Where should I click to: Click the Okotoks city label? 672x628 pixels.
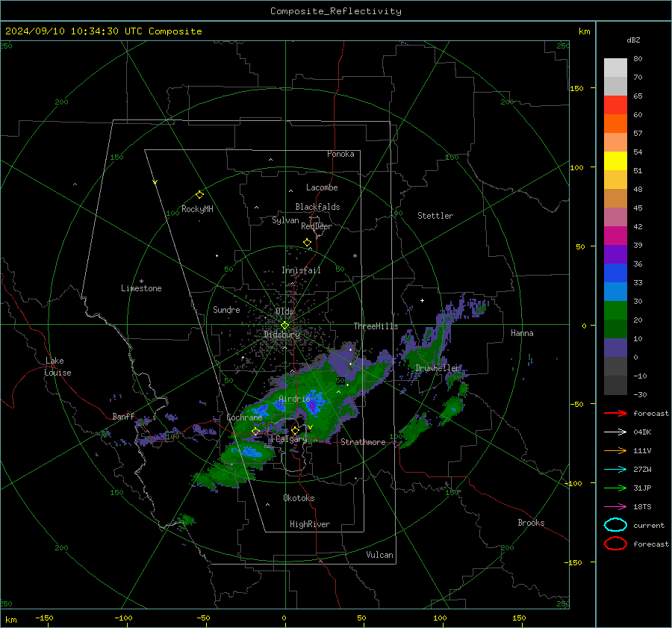click(299, 498)
